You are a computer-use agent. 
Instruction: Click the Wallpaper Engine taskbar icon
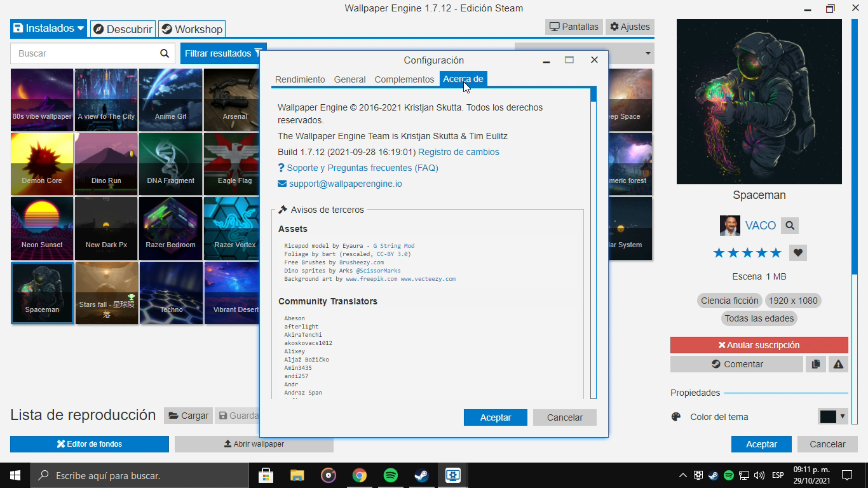coord(452,475)
